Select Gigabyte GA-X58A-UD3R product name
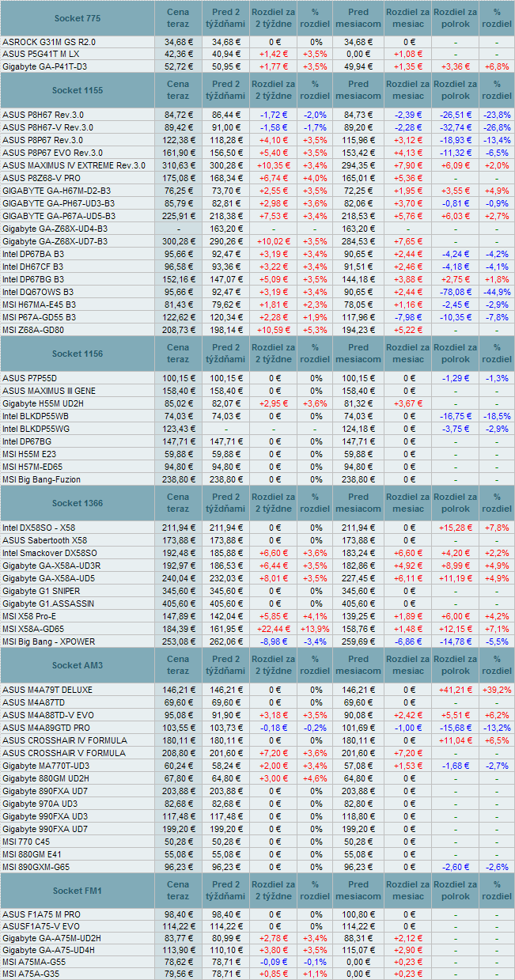This screenshot has width=515, height=980. [51, 566]
